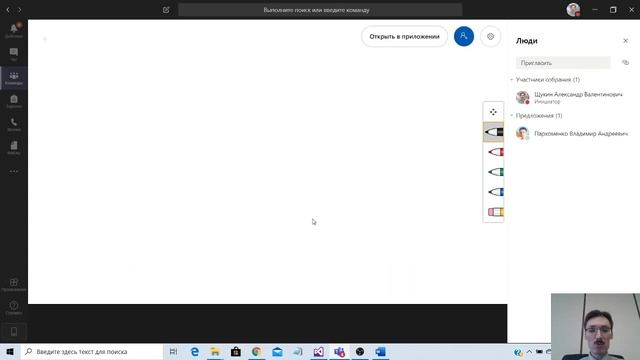Click 'Открыть в приложении' button
The height and width of the screenshot is (360, 640).
pos(404,36)
